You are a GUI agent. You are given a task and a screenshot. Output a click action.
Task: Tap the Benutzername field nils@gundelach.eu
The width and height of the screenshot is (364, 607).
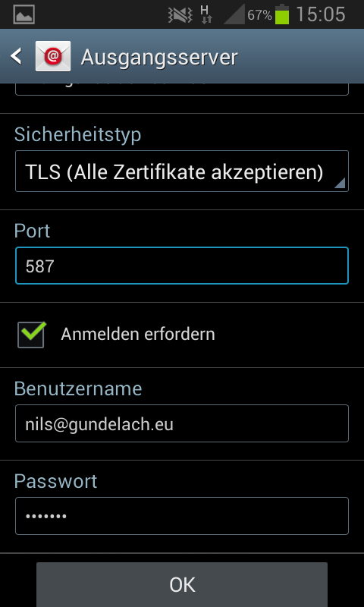tap(182, 423)
